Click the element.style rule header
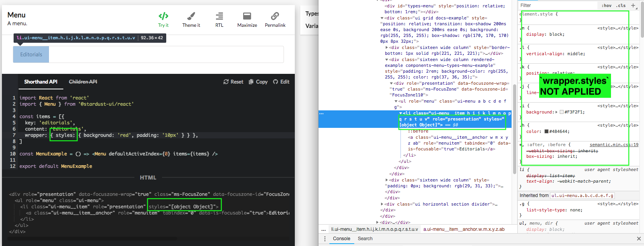Image resolution: width=644 pixels, height=246 pixels. pos(539,14)
